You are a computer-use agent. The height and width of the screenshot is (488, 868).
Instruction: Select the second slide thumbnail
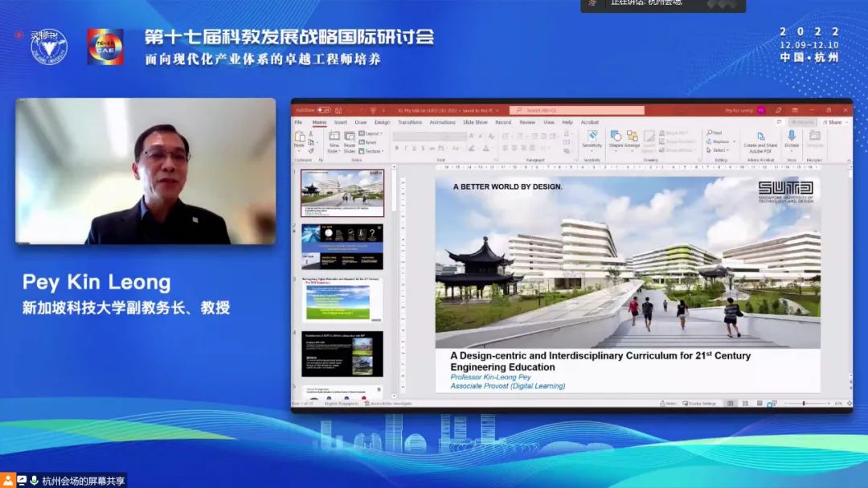[342, 247]
